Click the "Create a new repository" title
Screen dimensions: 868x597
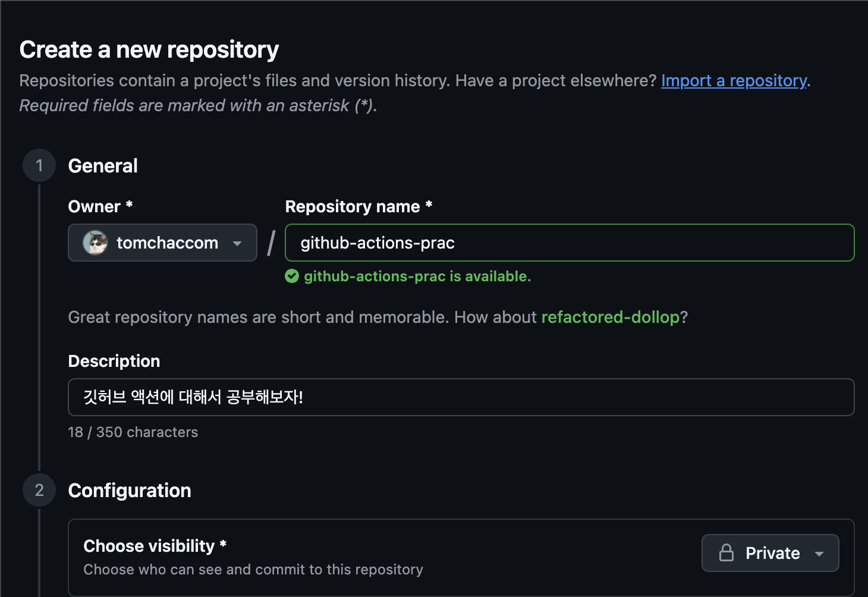pos(149,50)
